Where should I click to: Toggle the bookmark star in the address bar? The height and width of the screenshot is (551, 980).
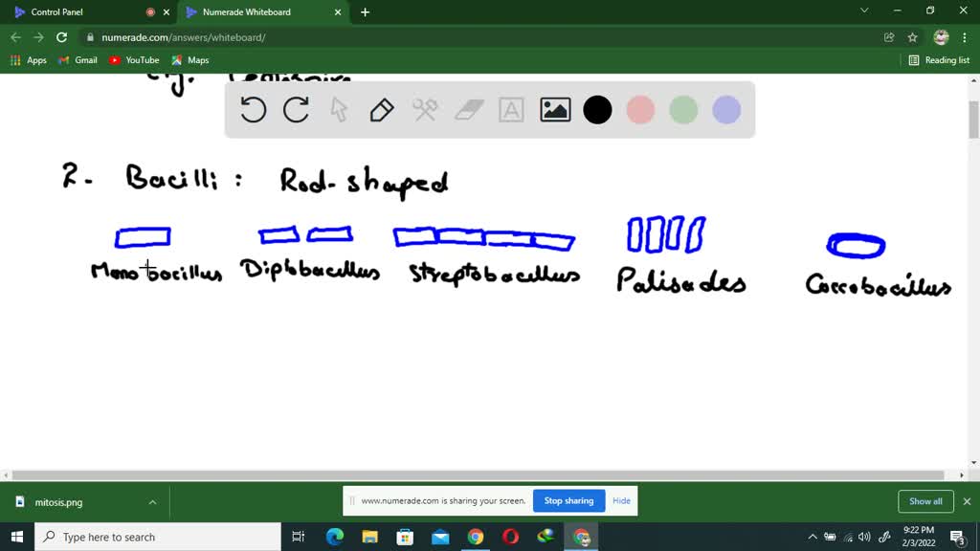tap(911, 36)
